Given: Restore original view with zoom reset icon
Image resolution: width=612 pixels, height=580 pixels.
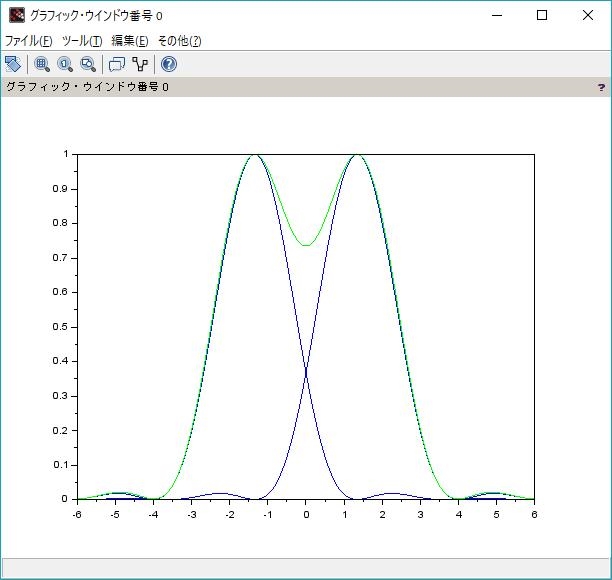Looking at the screenshot, I should (x=65, y=64).
